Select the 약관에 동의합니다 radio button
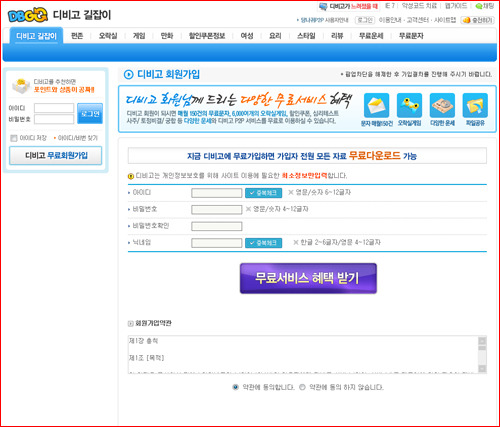Viewport: 500px width, 427px height. 235,387
